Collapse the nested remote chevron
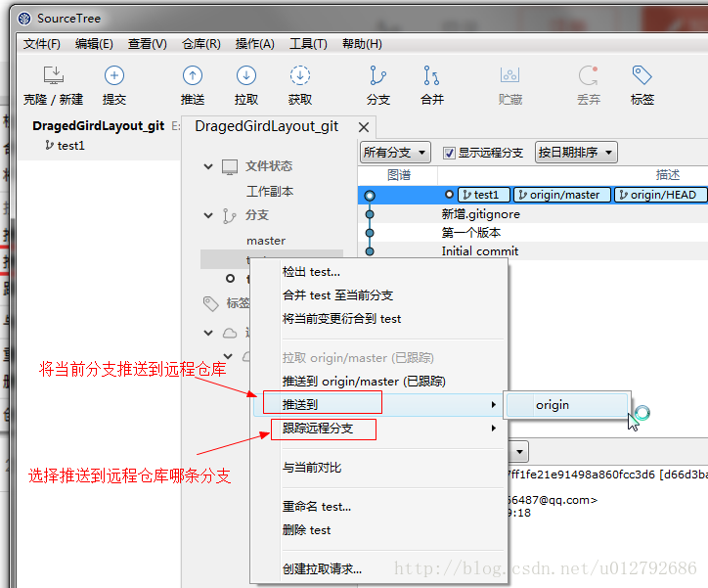The image size is (708, 588). pos(228,356)
